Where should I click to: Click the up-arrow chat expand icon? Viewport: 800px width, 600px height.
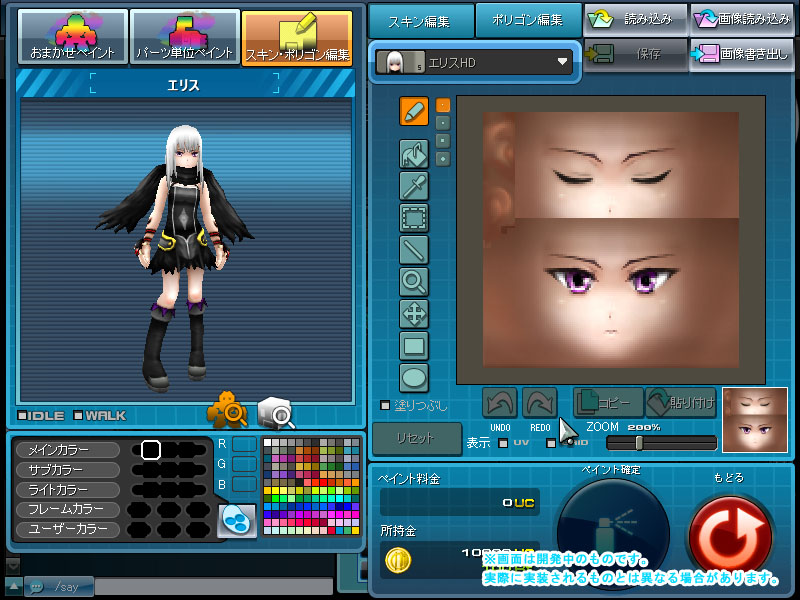(x=13, y=586)
